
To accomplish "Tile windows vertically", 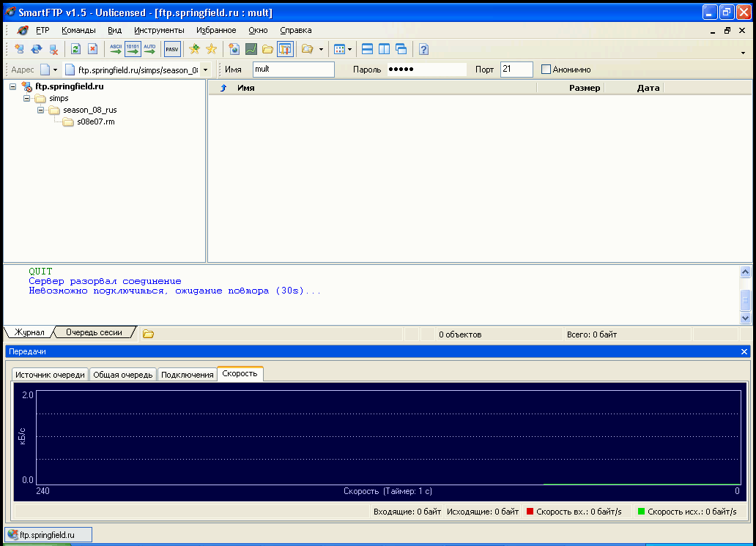I will [385, 49].
